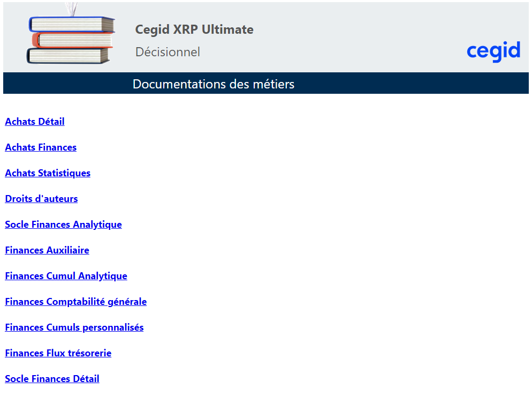Go to Finances Flux trésorerie documentation
The image size is (532, 396).
(58, 353)
